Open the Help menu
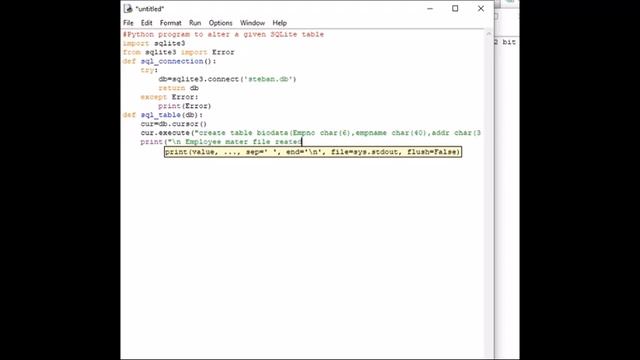Image resolution: width=640 pixels, height=360 pixels. click(280, 23)
